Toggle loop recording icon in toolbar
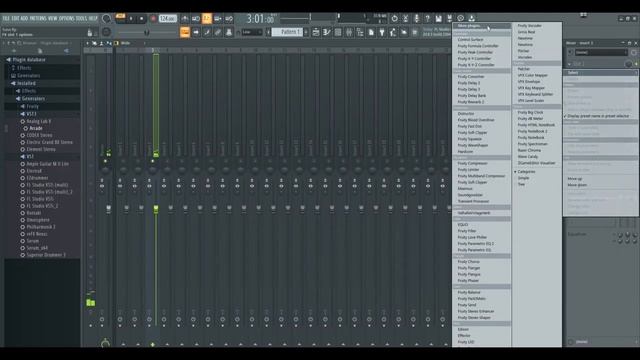This screenshot has width=640, height=360. (x=229, y=18)
